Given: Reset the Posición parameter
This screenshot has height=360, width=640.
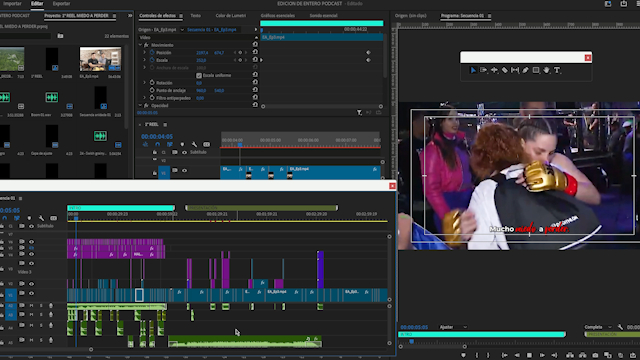Looking at the screenshot, I should coord(255,52).
